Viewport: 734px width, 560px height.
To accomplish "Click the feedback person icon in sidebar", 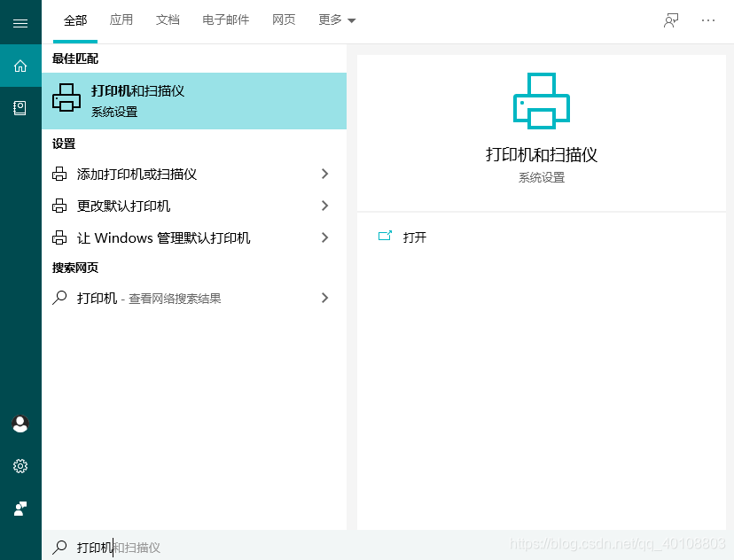I will click(x=20, y=509).
